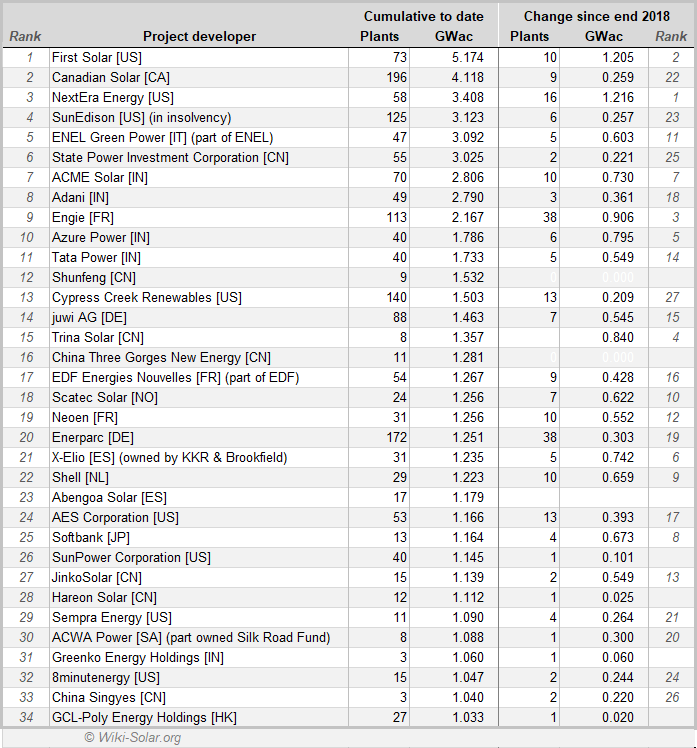Click the 0.300 GWac change for ACWA Power
Screen dimensions: 697x748
click(x=618, y=638)
